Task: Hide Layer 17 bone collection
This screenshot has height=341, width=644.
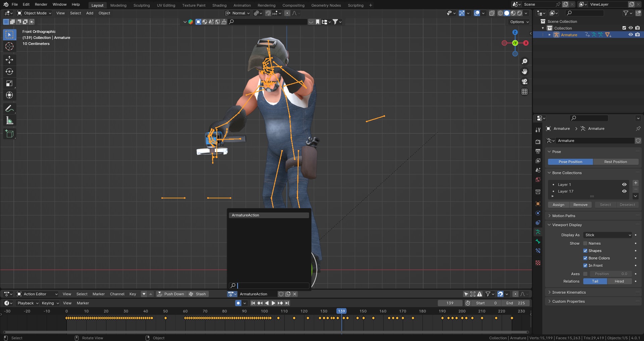Action: [624, 191]
